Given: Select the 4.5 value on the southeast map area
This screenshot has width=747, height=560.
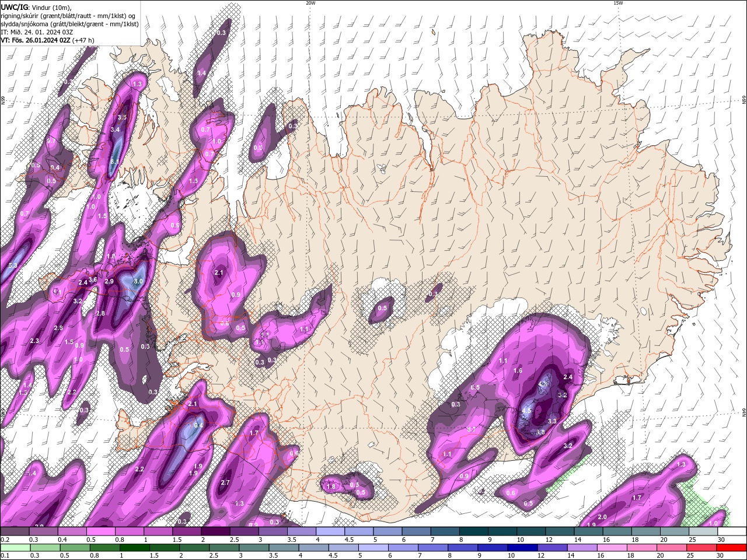Looking at the screenshot, I should pos(526,411).
